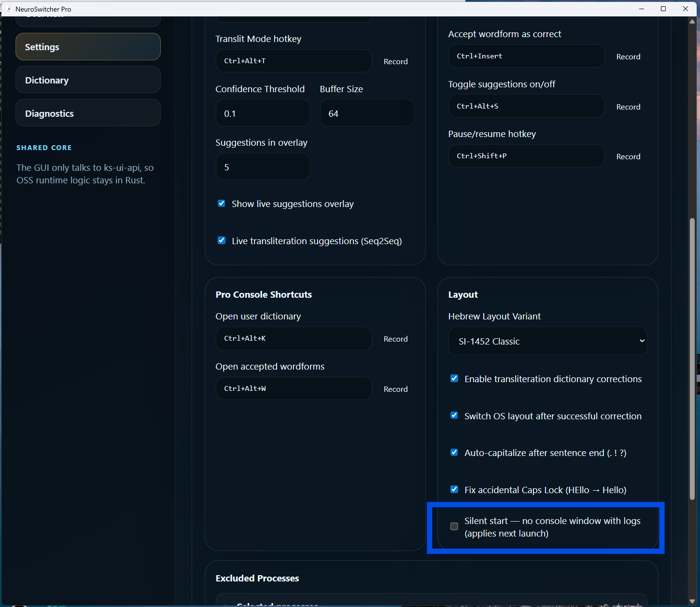Focus the Ctrl+Alt+S hotkey field
The image size is (700, 607).
(x=526, y=106)
